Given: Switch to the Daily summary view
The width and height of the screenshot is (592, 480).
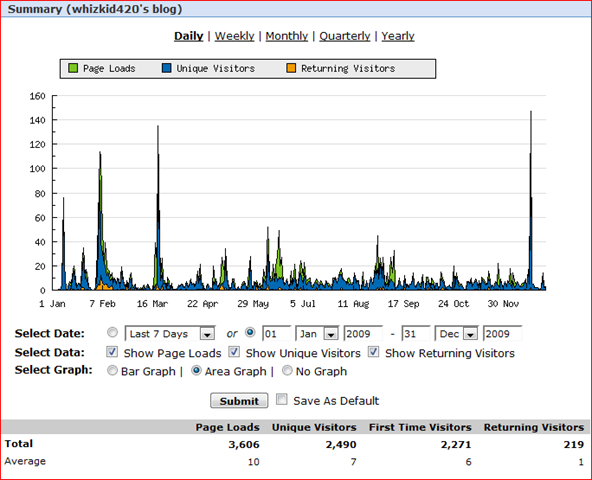Looking at the screenshot, I should coord(188,36).
